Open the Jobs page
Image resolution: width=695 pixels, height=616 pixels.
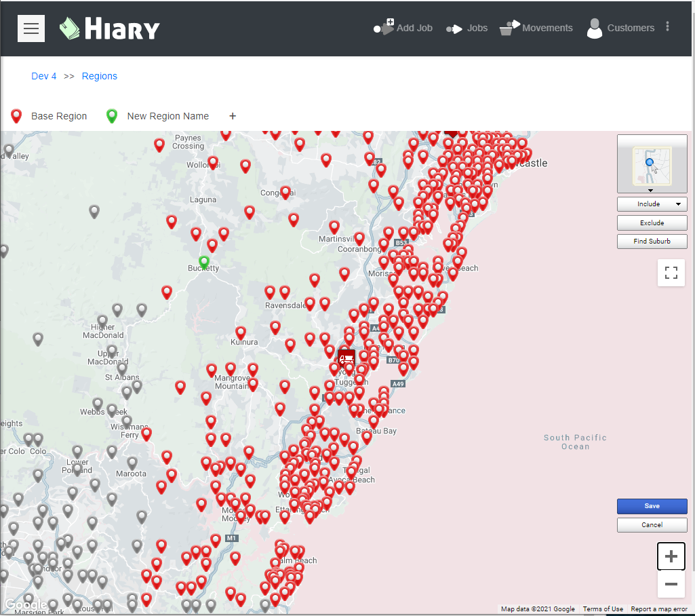point(466,28)
